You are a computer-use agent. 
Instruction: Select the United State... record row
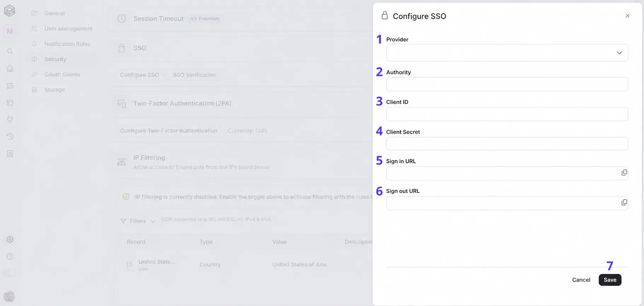244,265
